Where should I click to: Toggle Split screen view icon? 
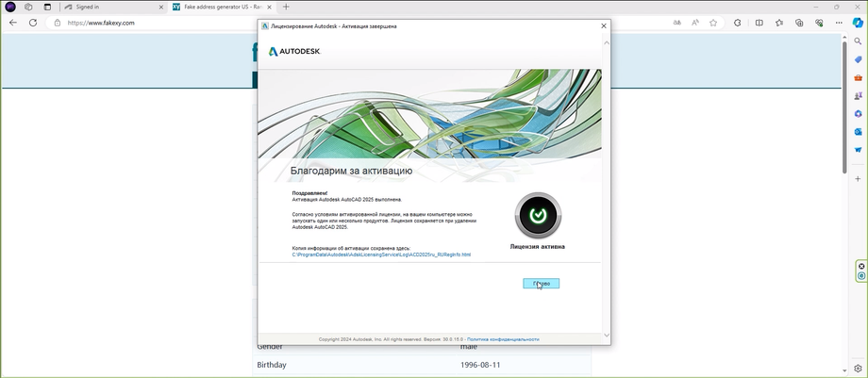tap(759, 23)
